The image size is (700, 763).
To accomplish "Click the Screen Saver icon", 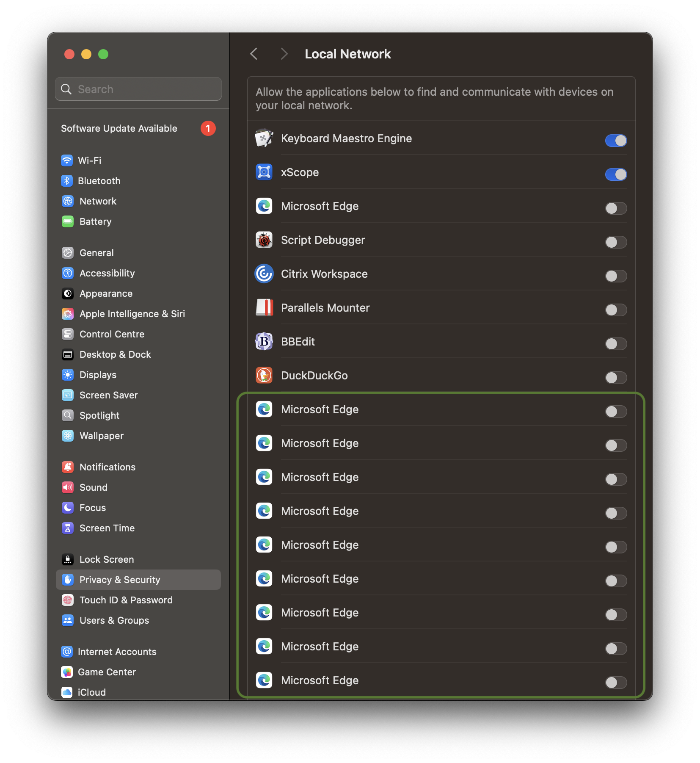I will coord(68,395).
